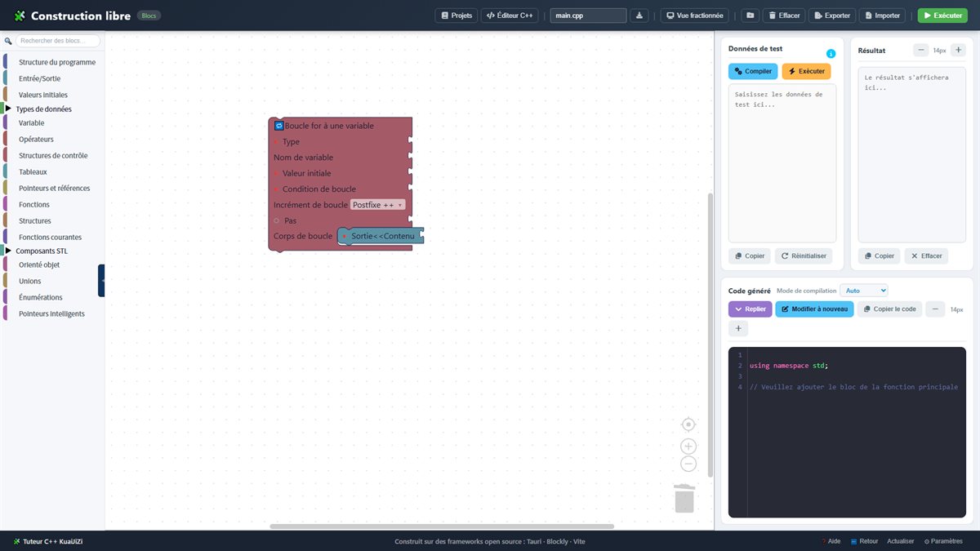Open the Projets button
The height and width of the screenshot is (551, 980).
(456, 16)
